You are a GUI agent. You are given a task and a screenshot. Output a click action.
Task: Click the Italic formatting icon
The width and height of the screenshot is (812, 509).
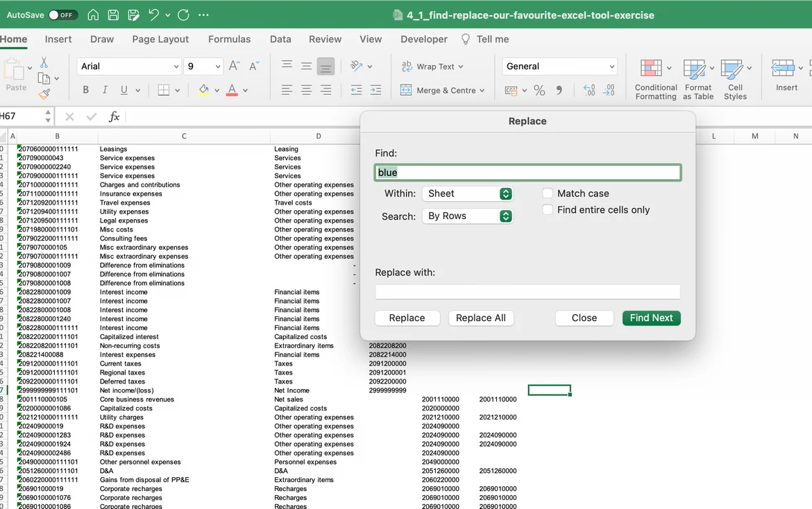(105, 90)
